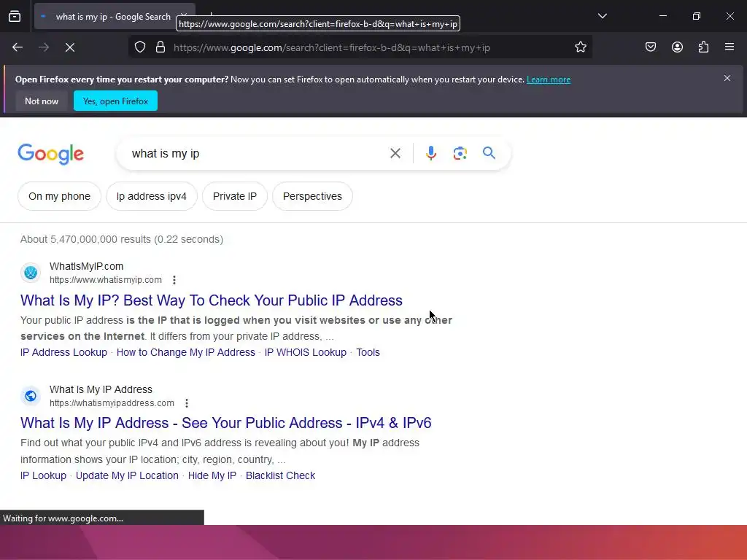Screen dimensions: 747x560
Task: Open the Tools sitelink
Action: tap(368, 352)
